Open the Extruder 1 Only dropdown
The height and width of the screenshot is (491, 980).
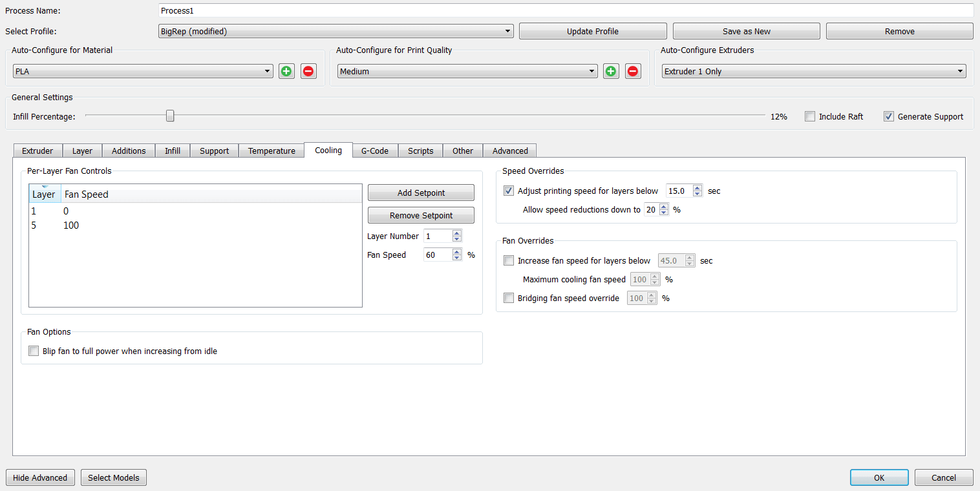coord(813,71)
